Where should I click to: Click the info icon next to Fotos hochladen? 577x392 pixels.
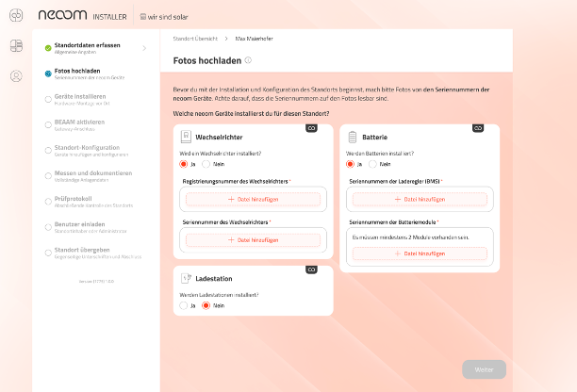[x=248, y=60]
